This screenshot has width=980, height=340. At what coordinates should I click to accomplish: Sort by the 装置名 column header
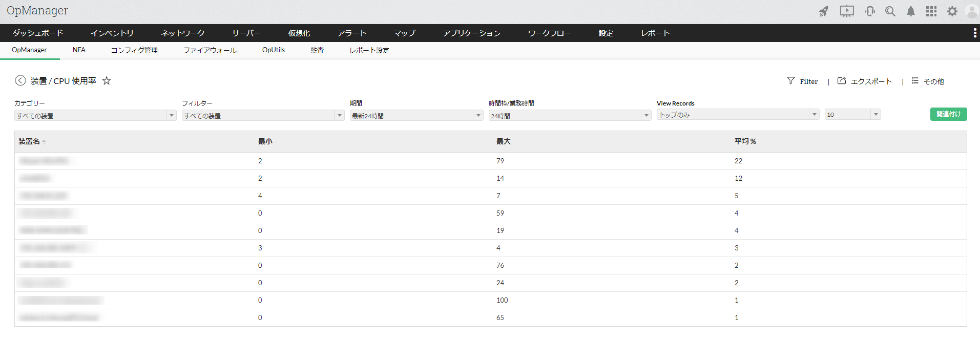tap(30, 141)
